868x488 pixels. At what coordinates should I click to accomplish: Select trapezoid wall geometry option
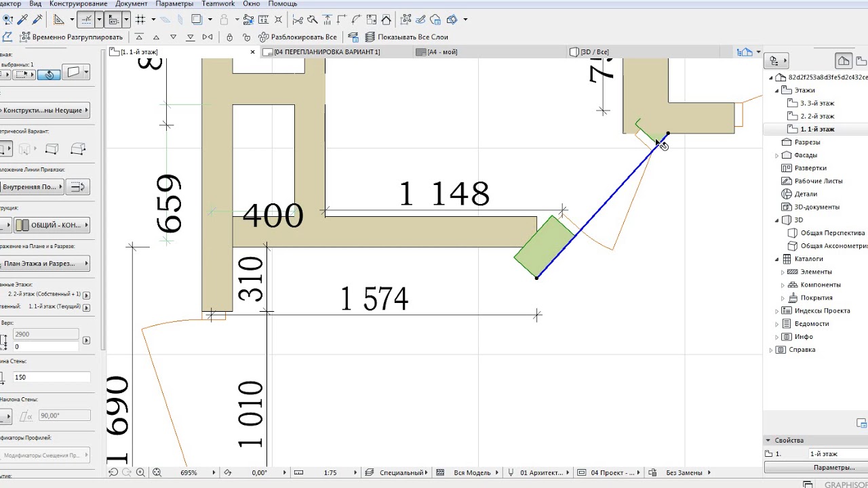pyautogui.click(x=52, y=149)
